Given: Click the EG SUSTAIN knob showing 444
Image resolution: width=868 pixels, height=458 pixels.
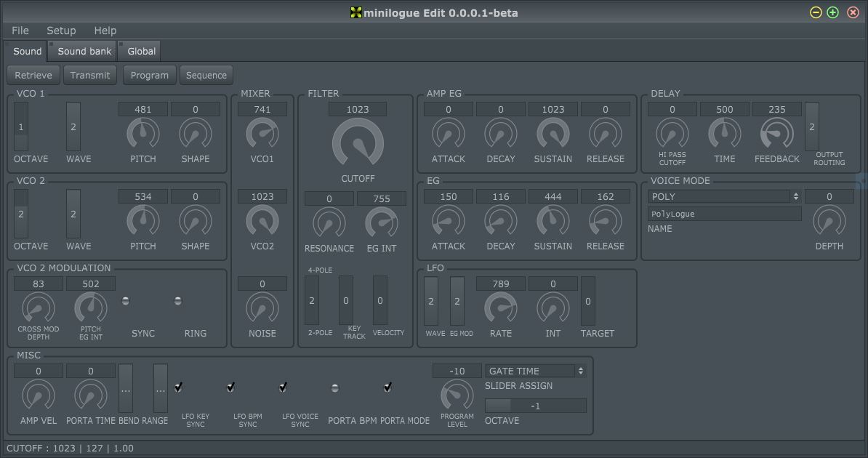Looking at the screenshot, I should (x=553, y=221).
